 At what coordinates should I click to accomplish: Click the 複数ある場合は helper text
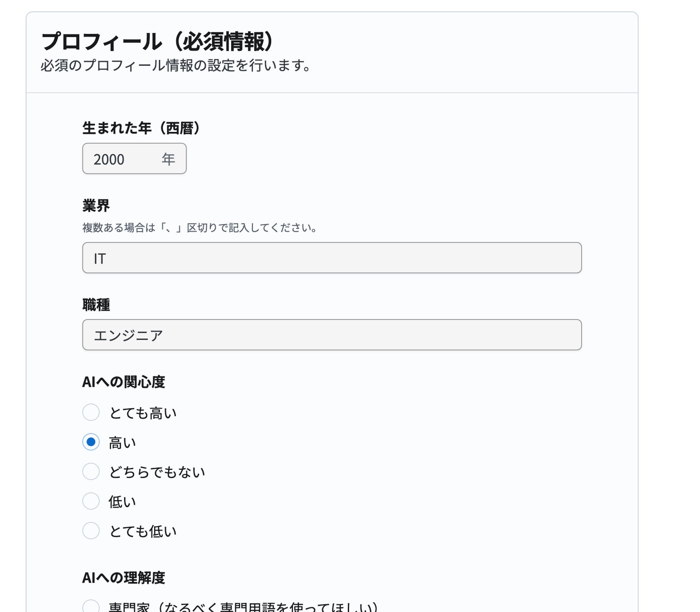[x=200, y=228]
